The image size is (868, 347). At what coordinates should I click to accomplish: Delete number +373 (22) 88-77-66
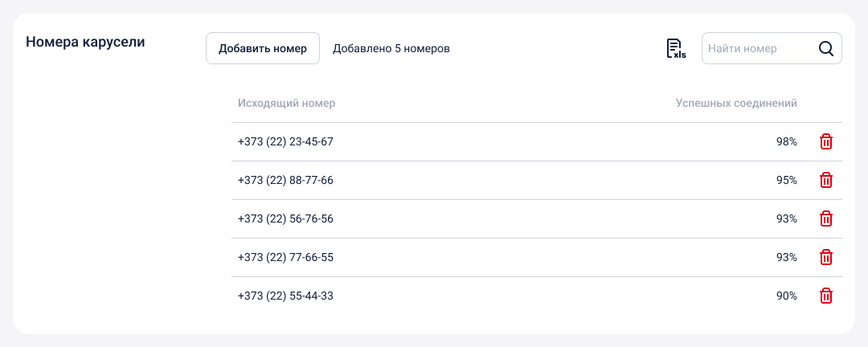coord(825,180)
